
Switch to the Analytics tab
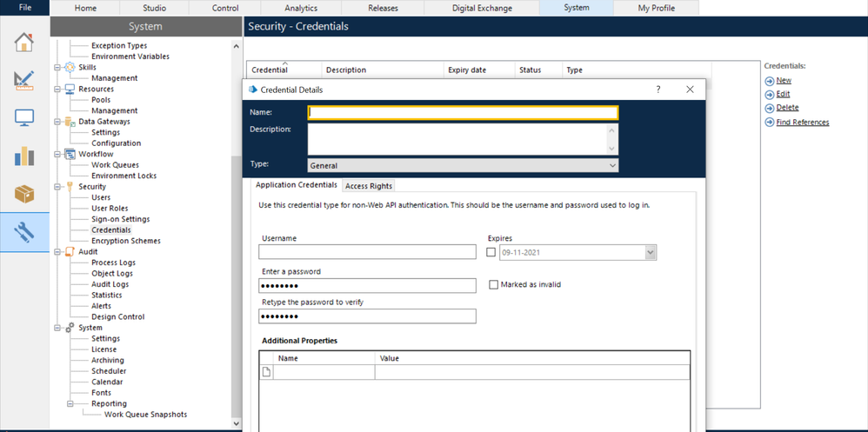click(301, 8)
